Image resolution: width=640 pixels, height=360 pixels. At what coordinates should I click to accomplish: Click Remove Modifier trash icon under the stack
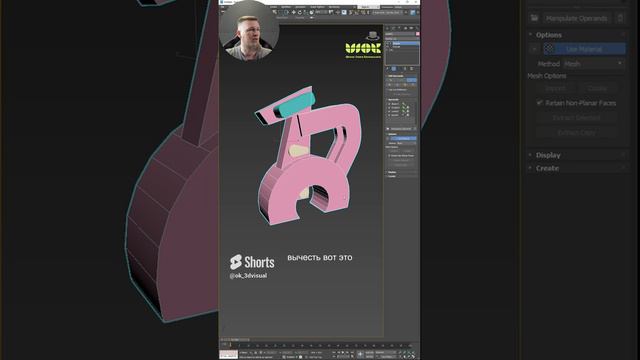click(x=405, y=69)
